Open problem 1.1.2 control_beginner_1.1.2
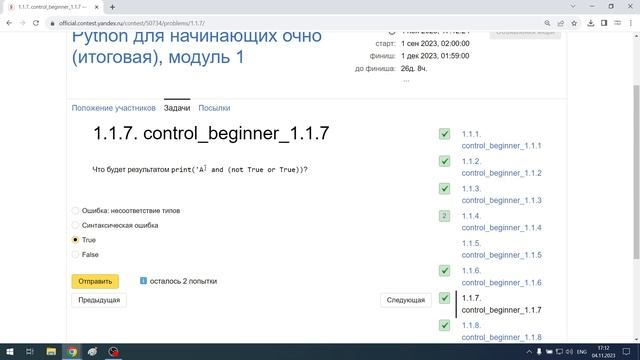Screen dimensions: 640x360 click(501, 167)
